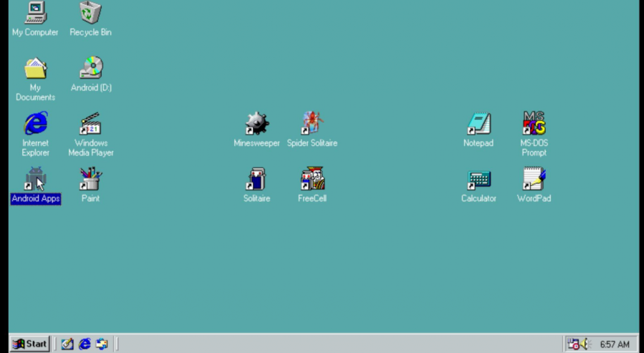Click the 6:57 AM system clock
644x353 pixels.
tap(615, 344)
